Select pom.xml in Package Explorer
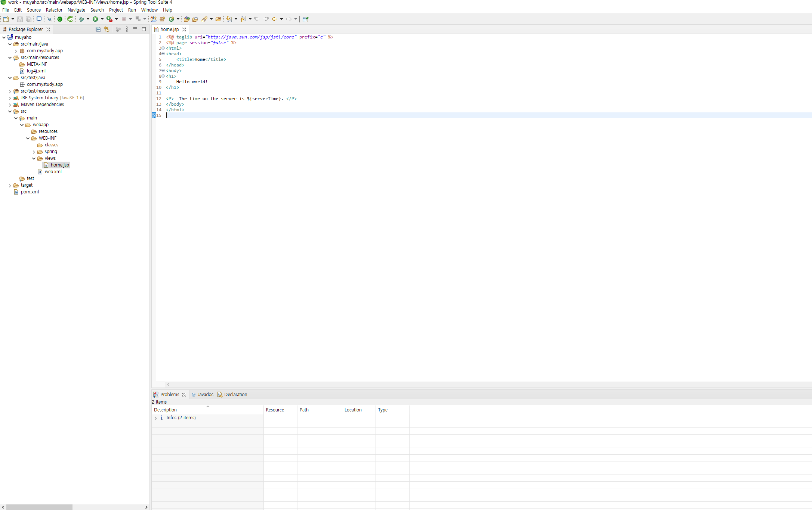Image resolution: width=812 pixels, height=510 pixels. pyautogui.click(x=30, y=192)
